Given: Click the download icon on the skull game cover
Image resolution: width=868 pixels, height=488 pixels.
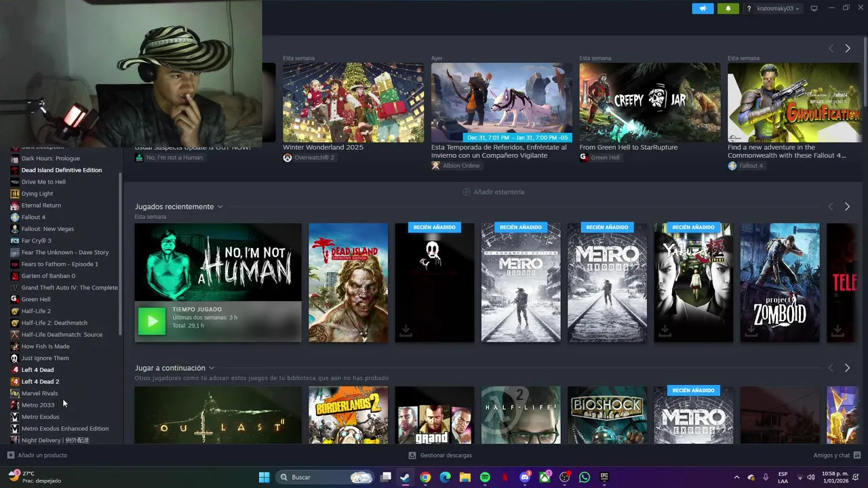Looking at the screenshot, I should (x=406, y=330).
